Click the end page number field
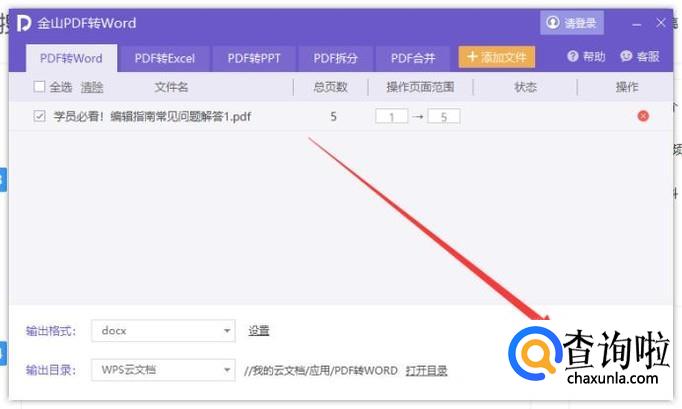The width and height of the screenshot is (682, 409). click(443, 116)
